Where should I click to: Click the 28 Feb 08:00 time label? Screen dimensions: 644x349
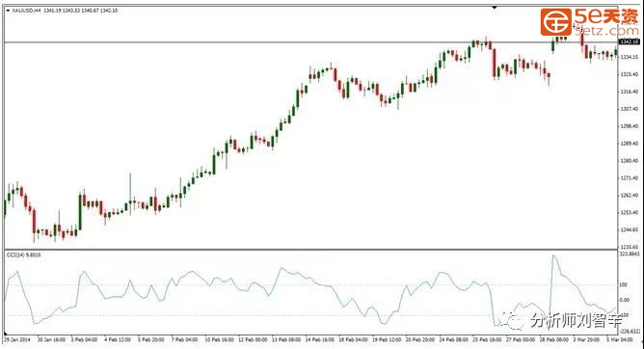point(553,340)
